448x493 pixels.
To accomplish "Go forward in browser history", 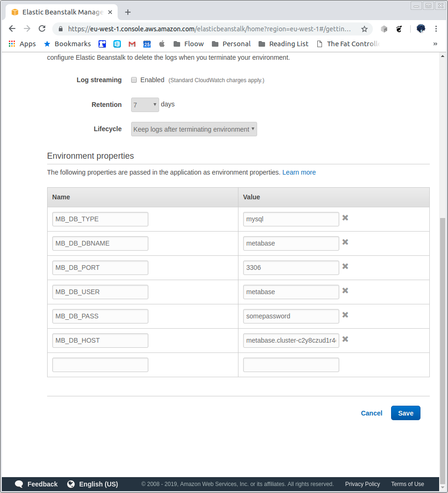I will (27, 28).
